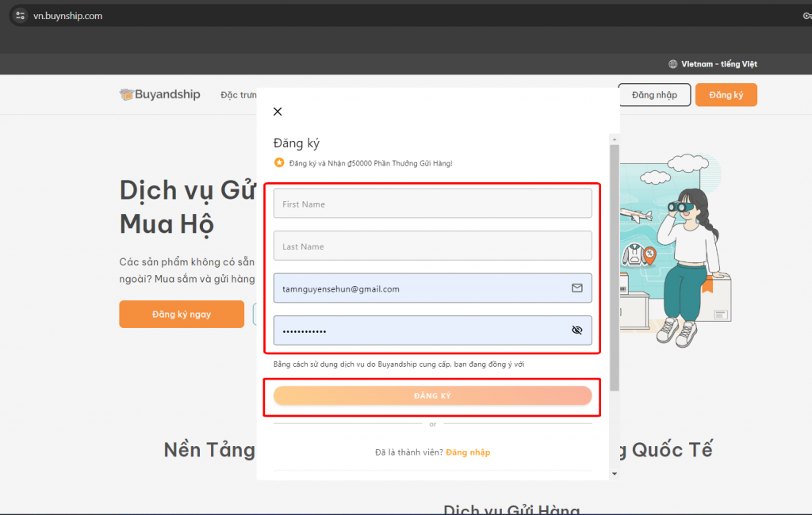Click scrollbar up arrow in dialog
Viewport: 812px width, 515px height.
click(615, 139)
